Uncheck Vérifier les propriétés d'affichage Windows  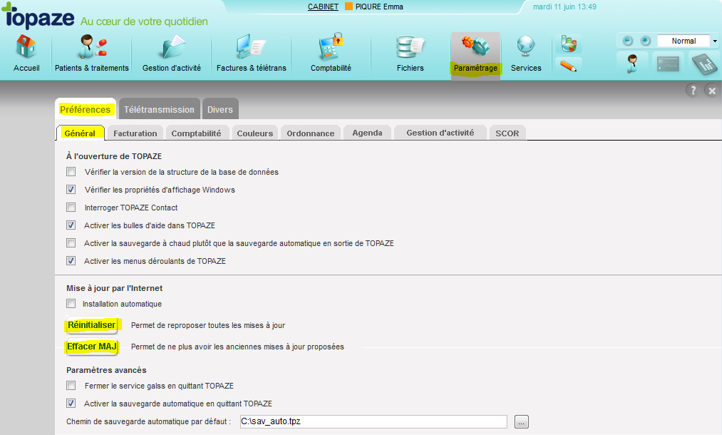click(x=71, y=189)
